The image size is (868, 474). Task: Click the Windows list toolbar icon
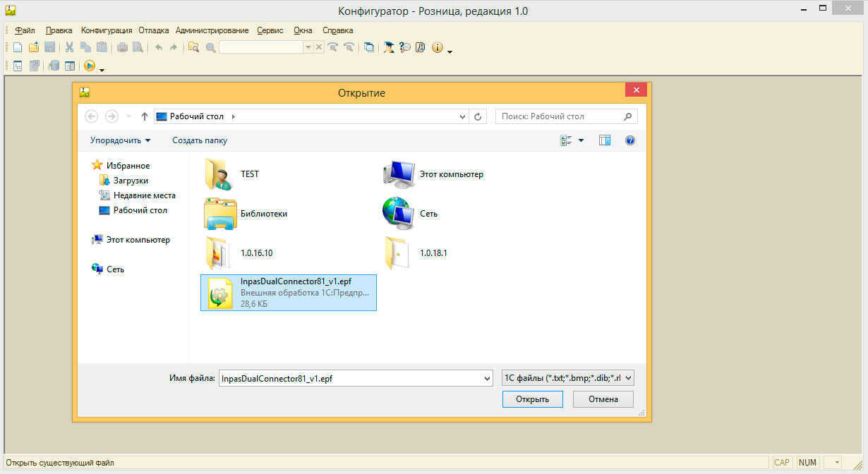[x=369, y=47]
